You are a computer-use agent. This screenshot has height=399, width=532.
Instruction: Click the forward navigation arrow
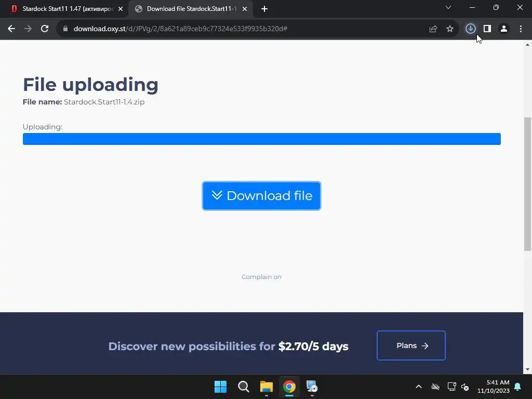coord(28,29)
